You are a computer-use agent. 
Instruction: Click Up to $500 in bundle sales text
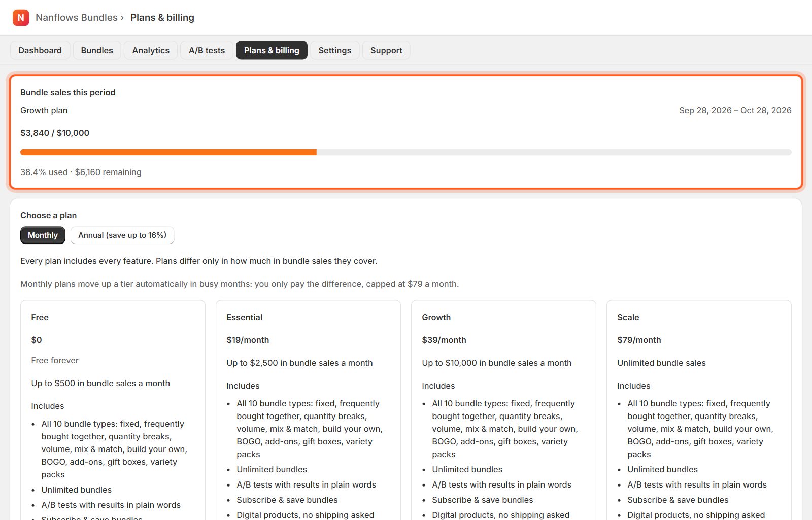click(x=100, y=383)
